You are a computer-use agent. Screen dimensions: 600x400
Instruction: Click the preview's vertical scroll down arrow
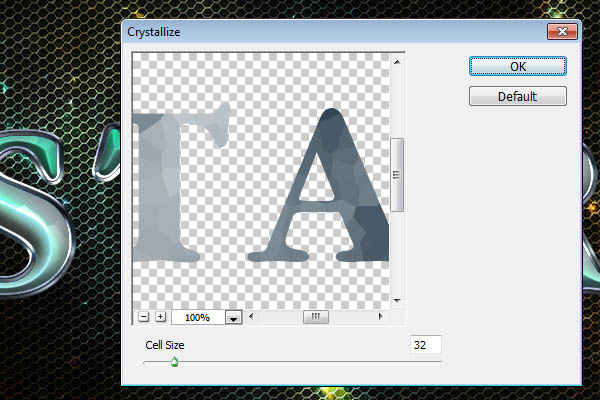point(397,300)
